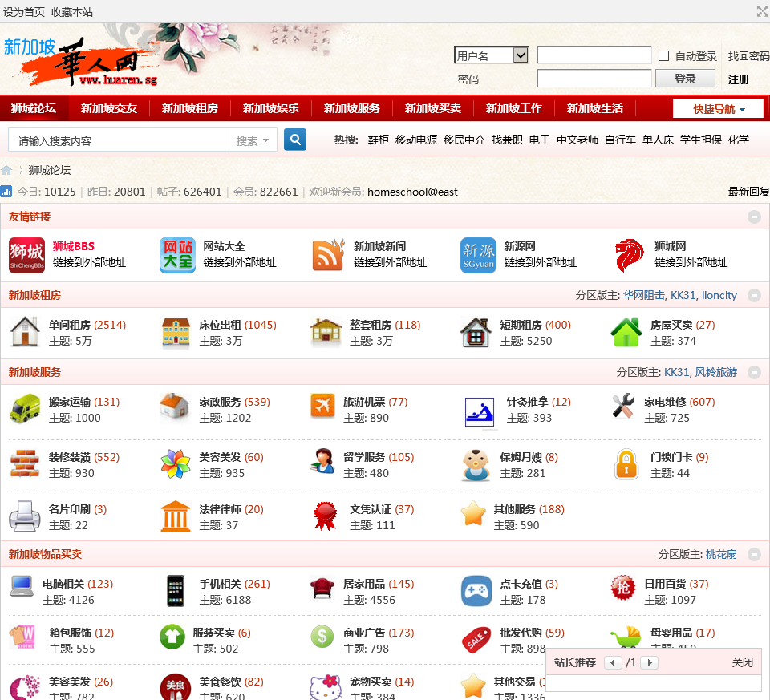Click the 文凭认证 red ribbon icon
This screenshot has width=770, height=700.
click(326, 516)
